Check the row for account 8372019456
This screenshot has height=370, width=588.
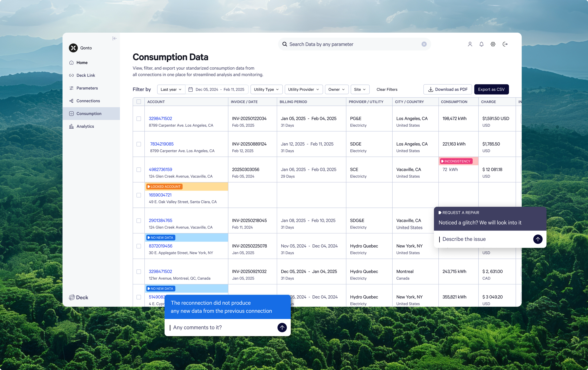point(139,246)
